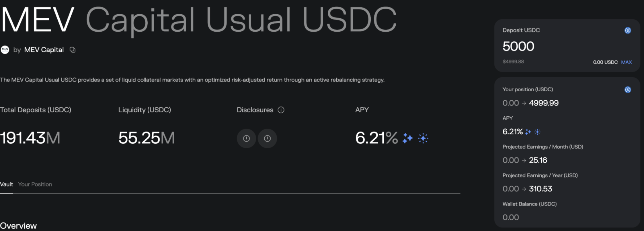Click the USDC token icon in Your position card
644x231 pixels.
[628, 90]
